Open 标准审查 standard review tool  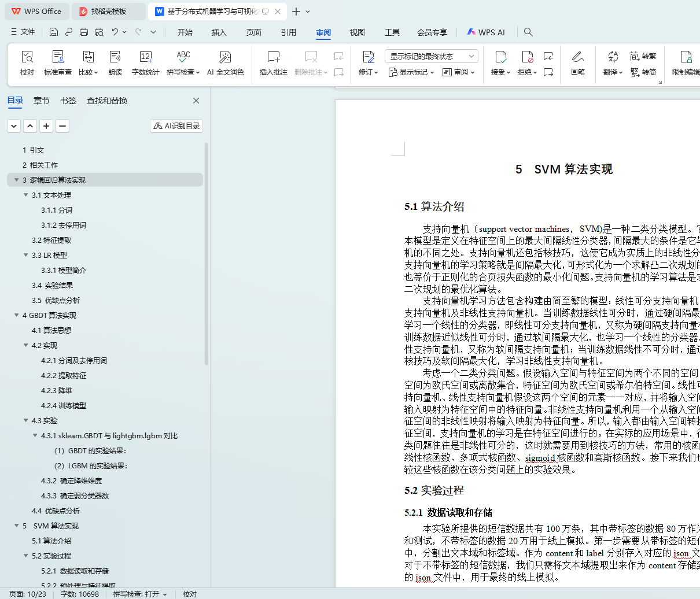click(x=58, y=62)
